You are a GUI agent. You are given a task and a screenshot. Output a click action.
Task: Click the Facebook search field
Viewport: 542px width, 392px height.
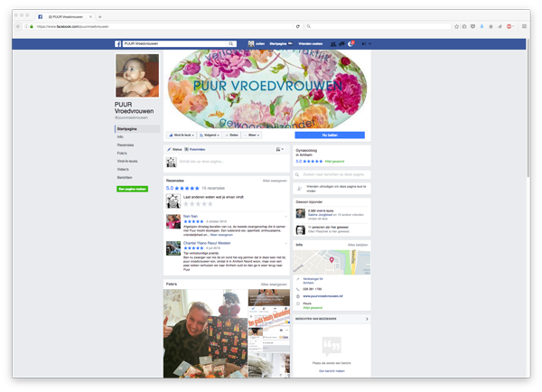tap(180, 44)
